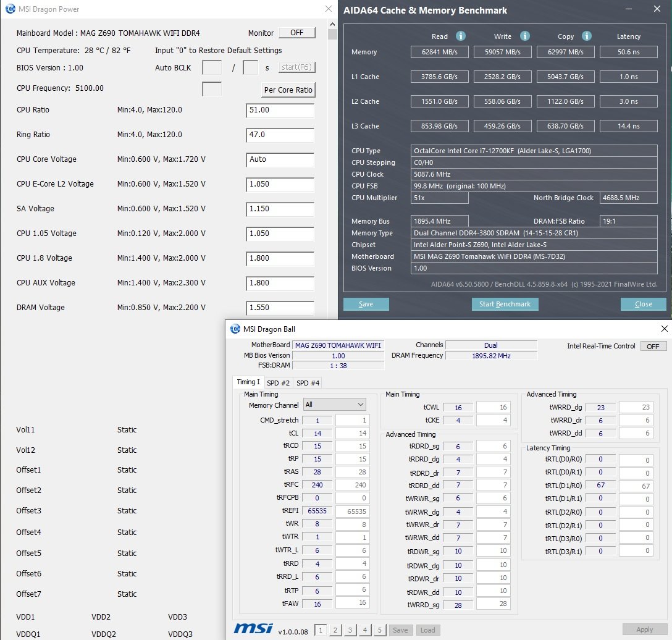The image size is (672, 640).
Task: Click the info icon beside Write
Action: pos(525,36)
